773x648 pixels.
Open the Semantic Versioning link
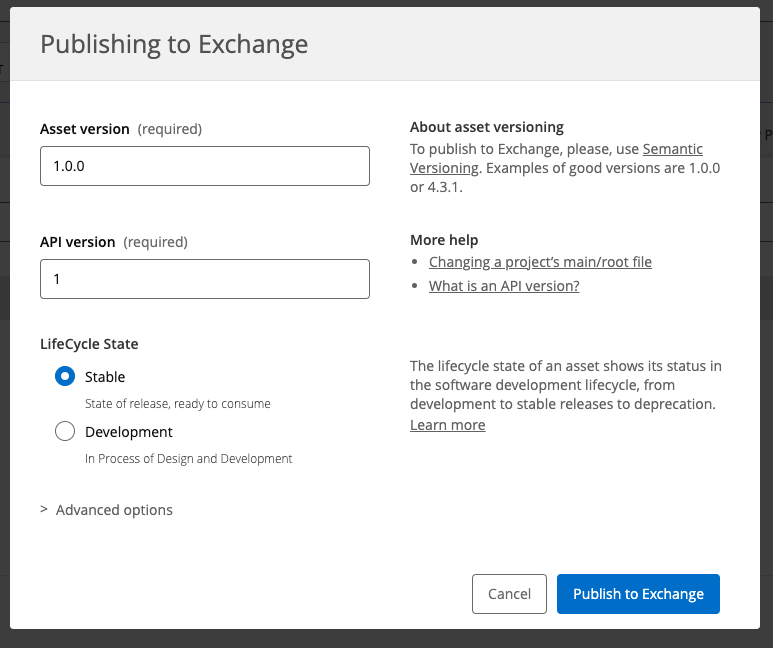point(672,149)
